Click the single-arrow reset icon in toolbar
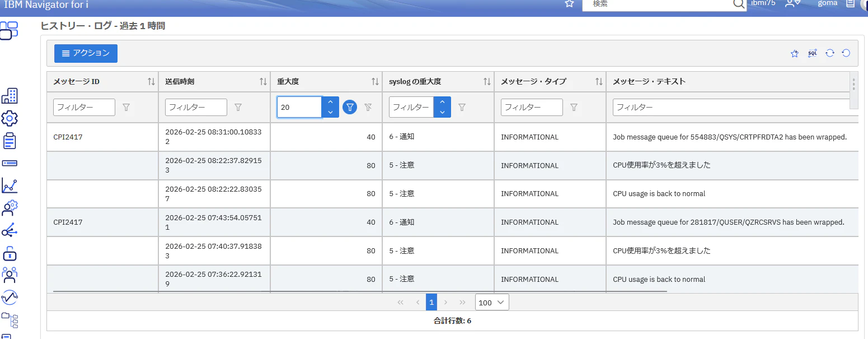This screenshot has width=868, height=339. click(846, 53)
